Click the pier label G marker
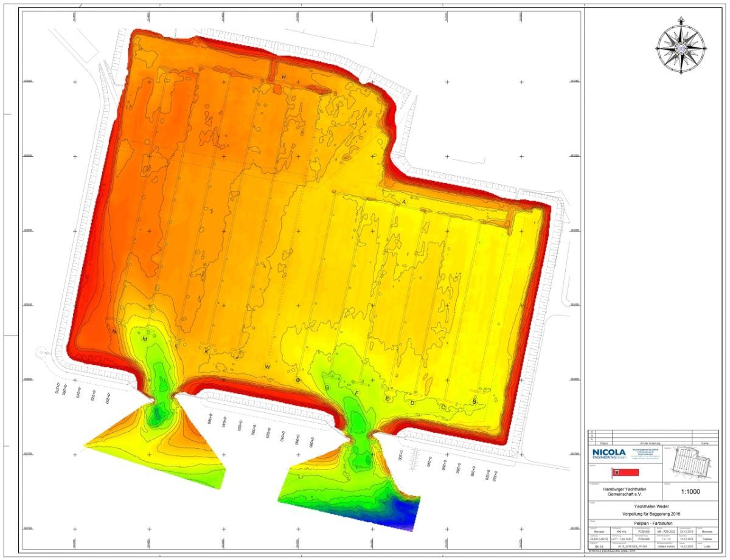This screenshot has height=560, width=730. coord(327,387)
